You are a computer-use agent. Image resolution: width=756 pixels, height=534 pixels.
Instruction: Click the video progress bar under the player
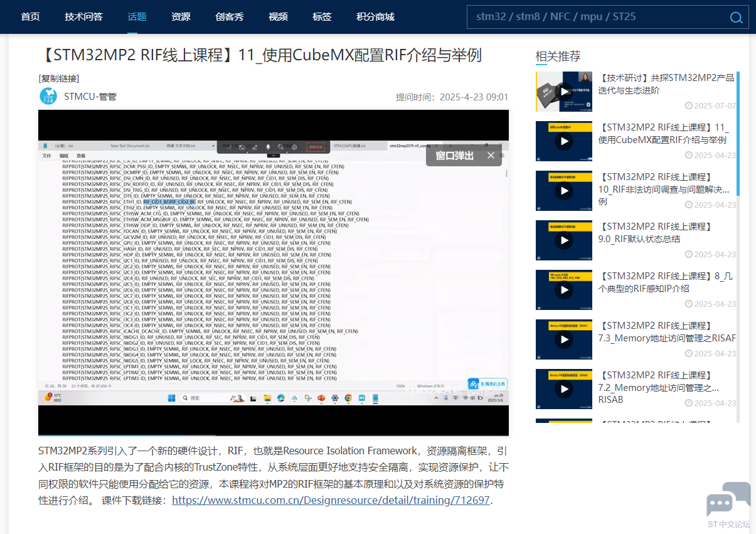[273, 434]
